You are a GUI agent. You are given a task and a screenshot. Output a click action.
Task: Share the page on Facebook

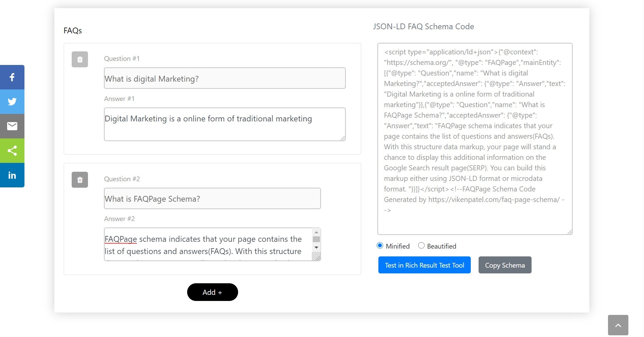point(12,77)
